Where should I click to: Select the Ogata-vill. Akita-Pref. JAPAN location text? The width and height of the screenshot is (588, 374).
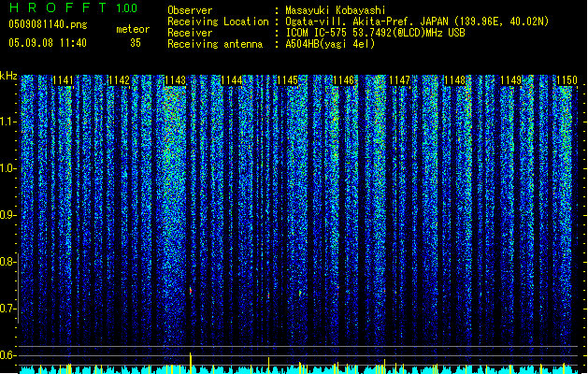click(x=417, y=22)
